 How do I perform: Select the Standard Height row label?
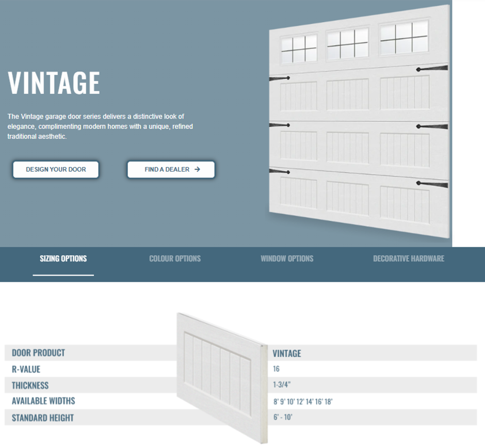(43, 418)
